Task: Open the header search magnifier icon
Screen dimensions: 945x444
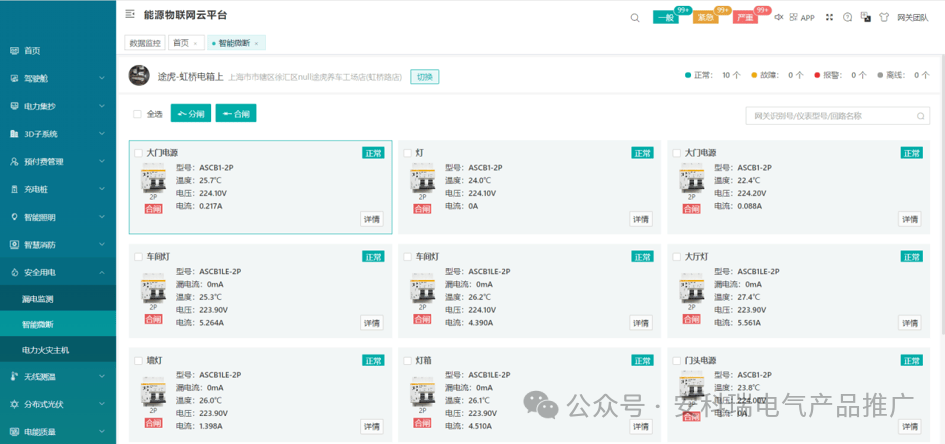Action: click(635, 17)
